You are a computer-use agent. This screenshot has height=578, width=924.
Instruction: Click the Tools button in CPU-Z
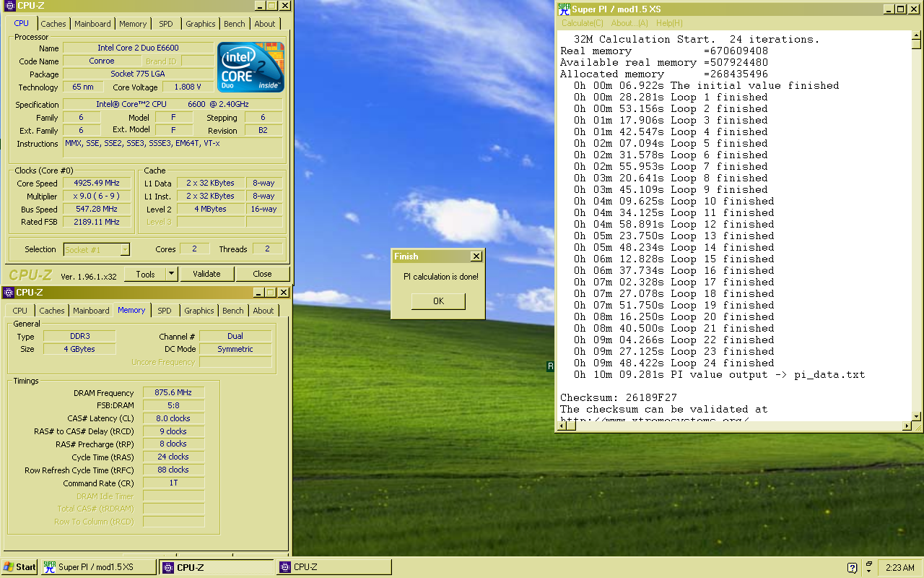(145, 274)
